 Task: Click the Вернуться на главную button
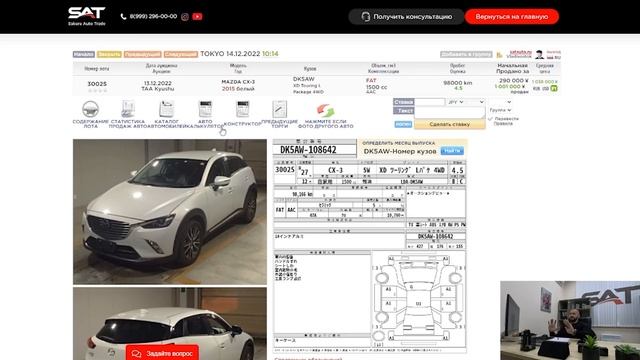coord(511,17)
